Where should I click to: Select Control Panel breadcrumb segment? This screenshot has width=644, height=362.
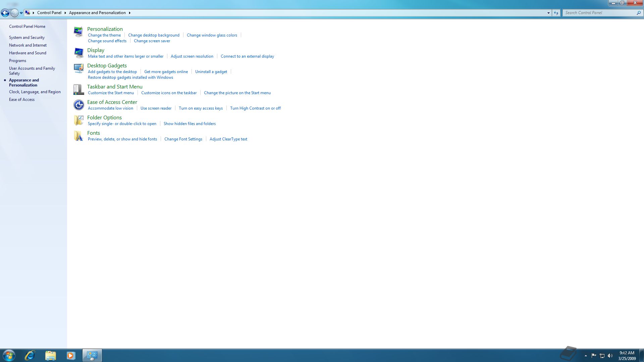(49, 13)
